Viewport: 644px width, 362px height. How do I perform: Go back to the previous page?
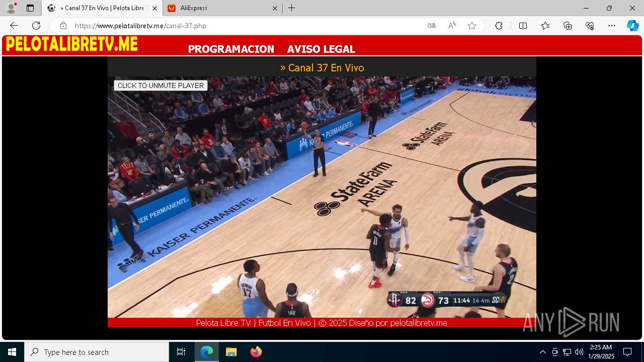tap(14, 26)
